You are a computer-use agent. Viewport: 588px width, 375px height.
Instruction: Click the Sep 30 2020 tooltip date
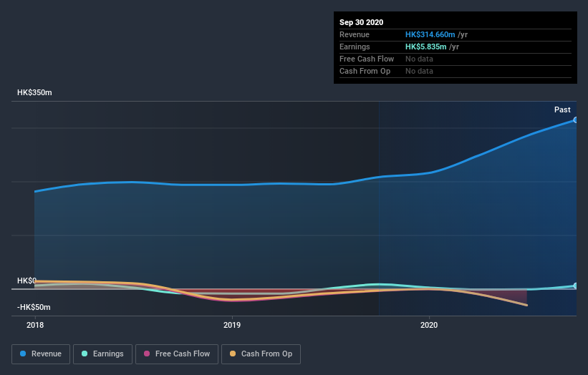point(361,22)
